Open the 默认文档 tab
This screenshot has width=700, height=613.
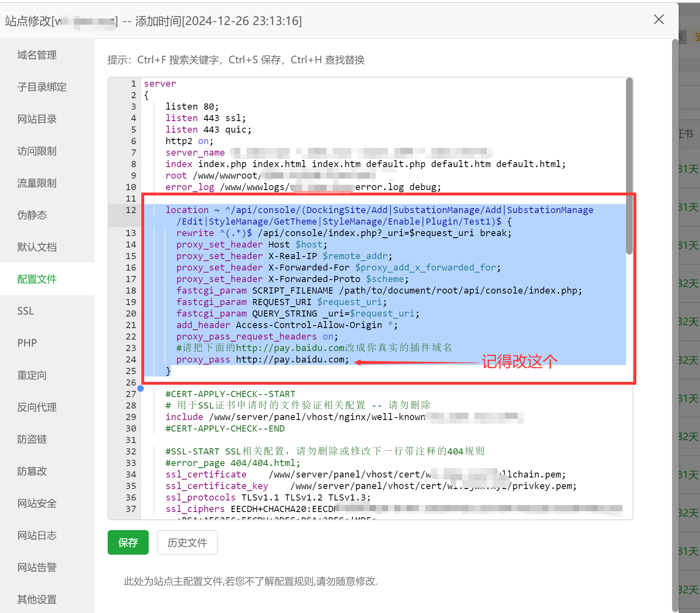(x=37, y=247)
